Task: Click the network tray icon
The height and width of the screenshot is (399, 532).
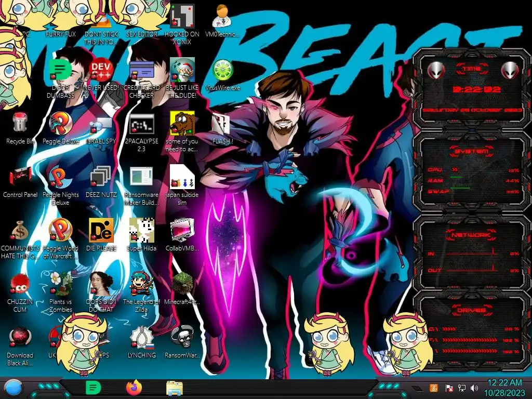Action: point(462,388)
